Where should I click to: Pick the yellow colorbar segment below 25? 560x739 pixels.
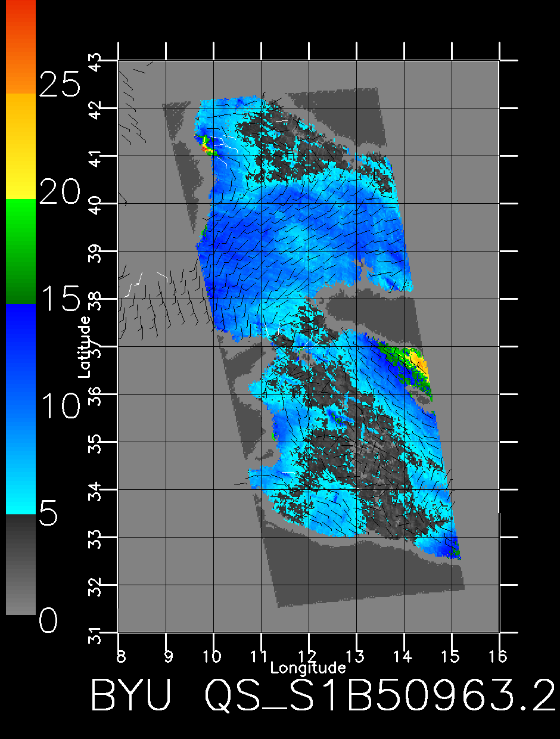pos(21,146)
